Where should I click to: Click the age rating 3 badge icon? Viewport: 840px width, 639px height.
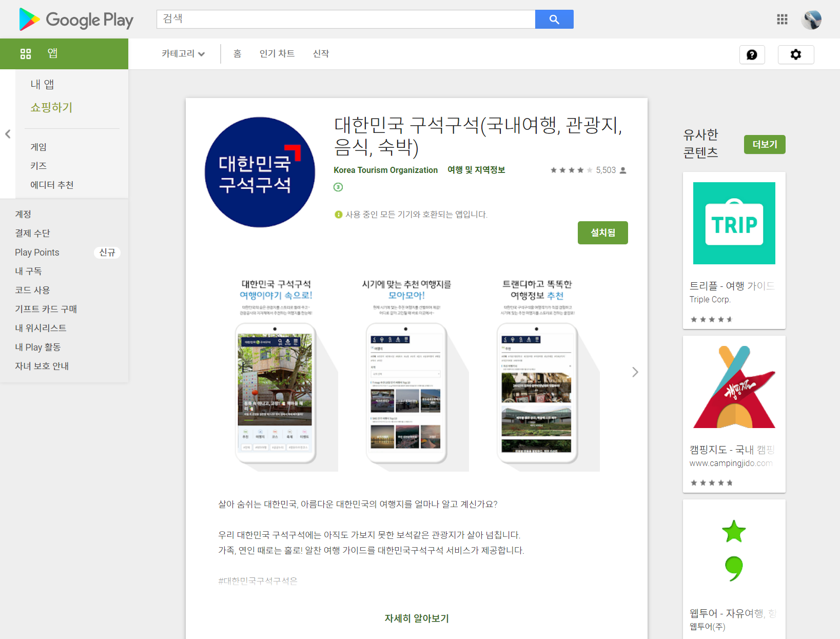(338, 187)
